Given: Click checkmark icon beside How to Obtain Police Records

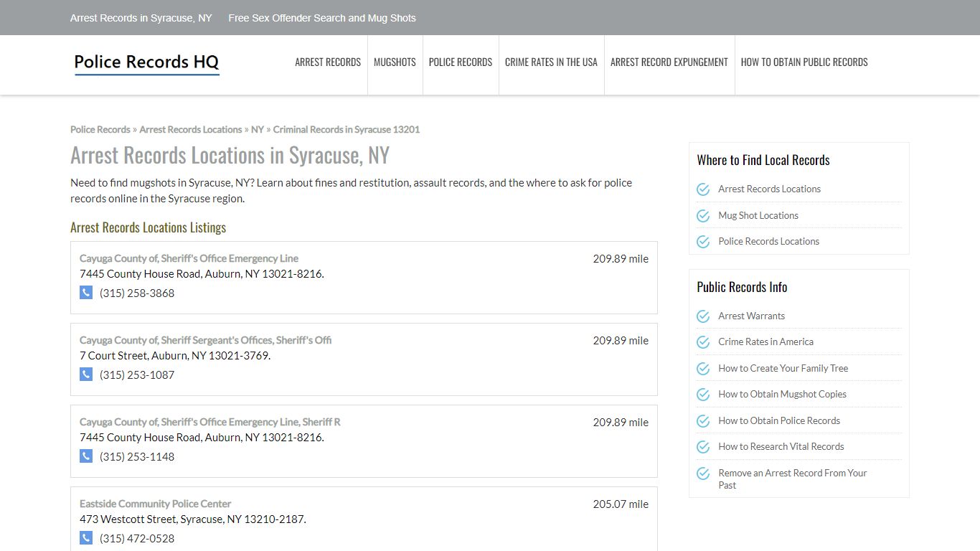Looking at the screenshot, I should 703,421.
